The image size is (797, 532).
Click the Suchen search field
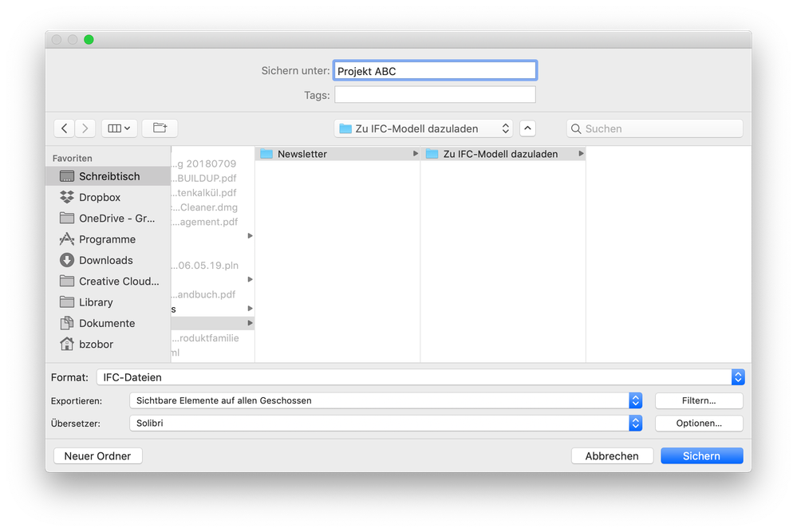655,128
